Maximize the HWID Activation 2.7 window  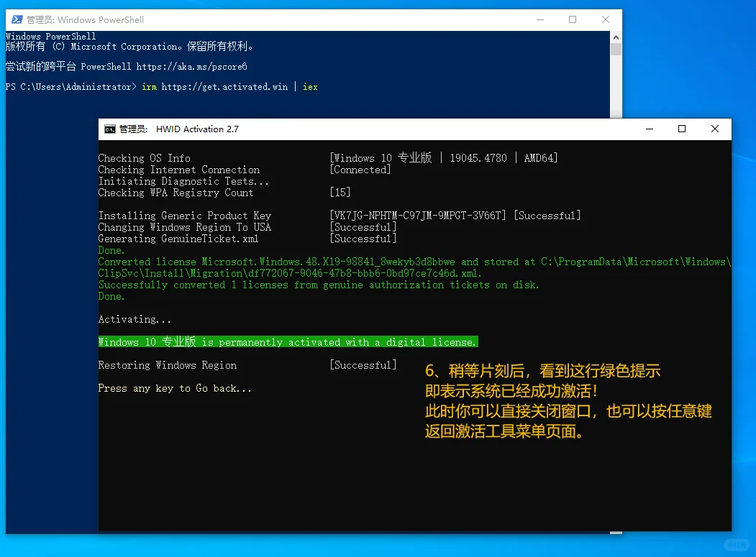[681, 129]
